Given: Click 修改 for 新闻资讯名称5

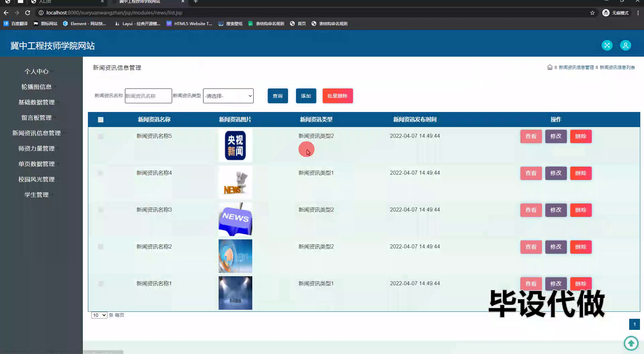Looking at the screenshot, I should [x=556, y=136].
